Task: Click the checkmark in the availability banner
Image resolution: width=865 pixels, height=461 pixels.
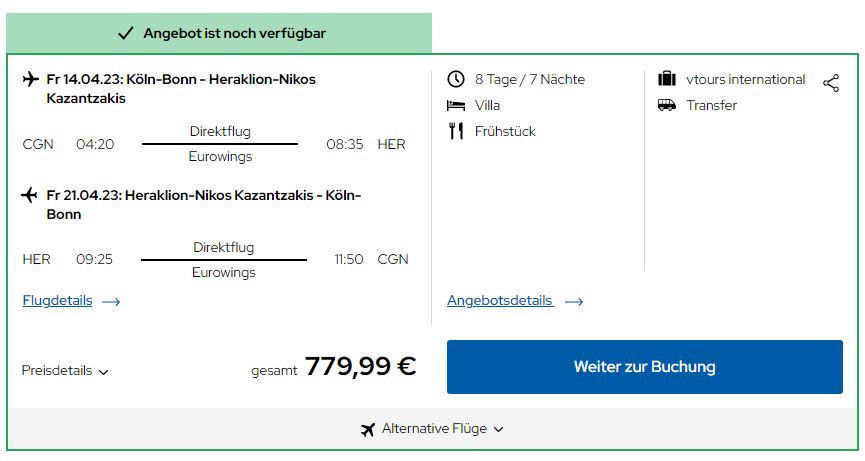Action: click(126, 33)
